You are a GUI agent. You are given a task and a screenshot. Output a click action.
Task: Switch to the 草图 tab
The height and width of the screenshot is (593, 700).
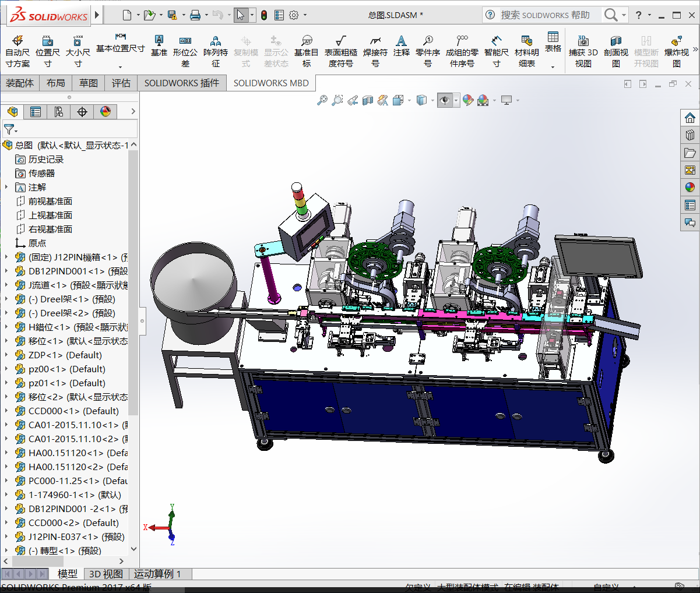pyautogui.click(x=89, y=83)
